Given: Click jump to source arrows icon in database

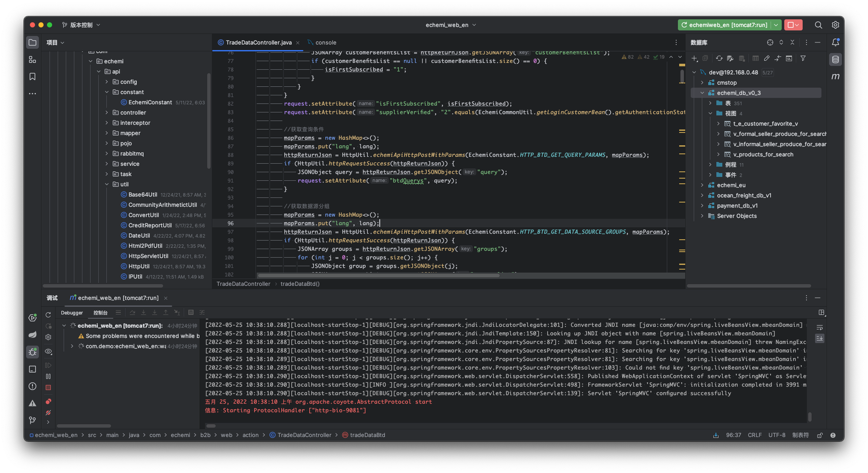Looking at the screenshot, I should (778, 58).
